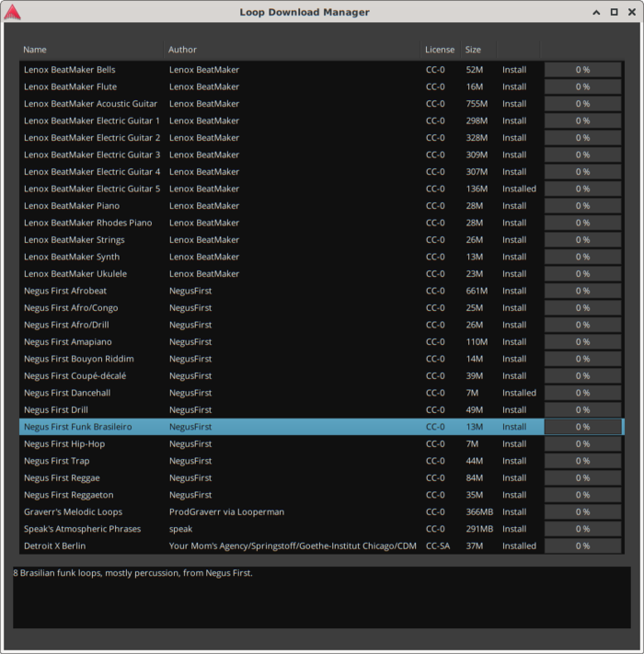Install Negus First Amapiano pack
Viewport: 644px width, 654px height.
tap(514, 342)
